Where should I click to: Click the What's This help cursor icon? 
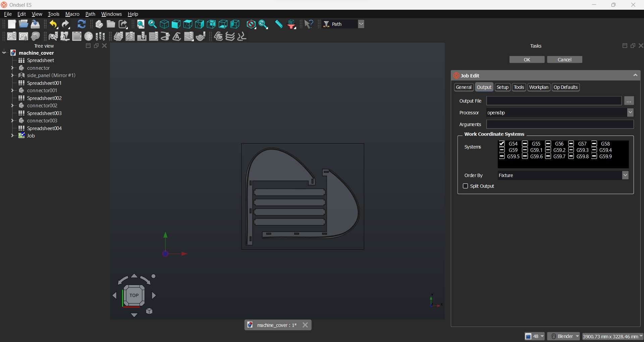point(309,24)
